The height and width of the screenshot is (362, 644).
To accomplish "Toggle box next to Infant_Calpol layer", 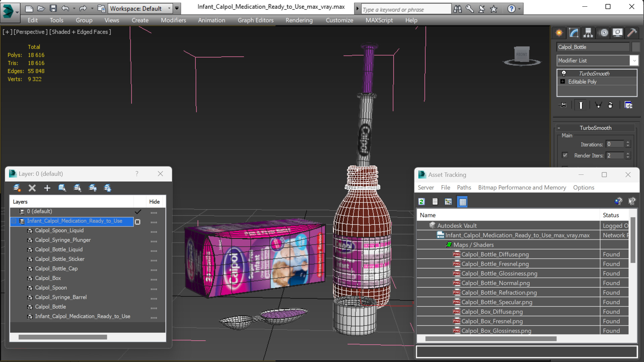I will click(x=137, y=222).
